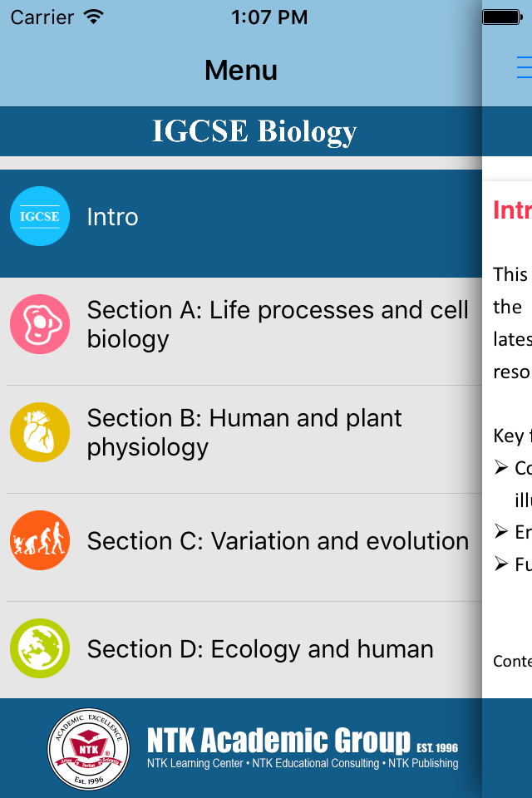Viewport: 532px width, 798px height.
Task: Tap the NTK Academic Group banner text
Action: [x=278, y=740]
